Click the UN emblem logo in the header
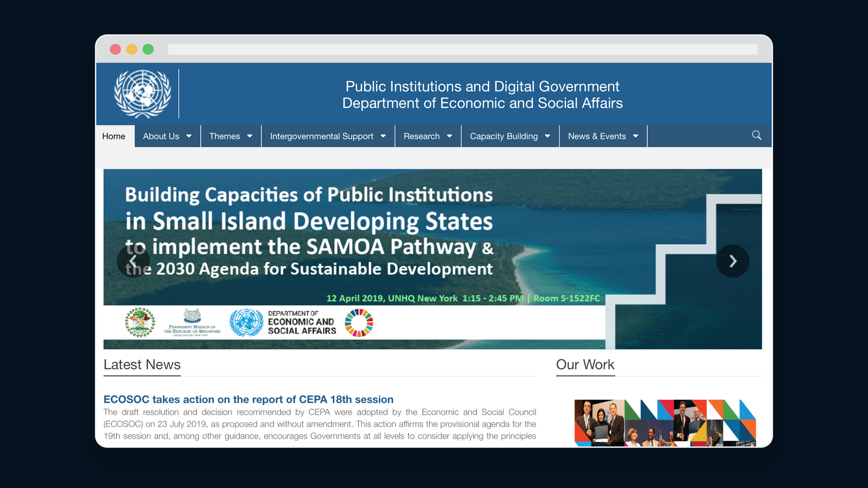Screen dimensions: 868x488 click(x=142, y=94)
